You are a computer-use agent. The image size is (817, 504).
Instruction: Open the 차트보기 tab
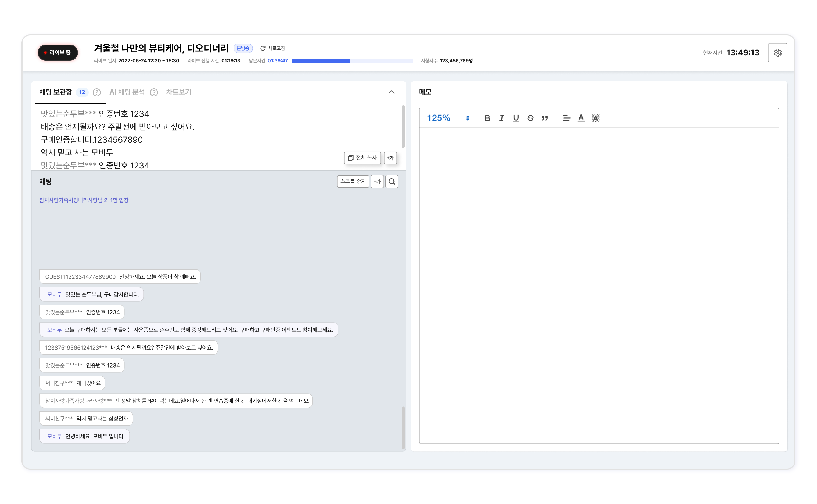[x=178, y=92]
